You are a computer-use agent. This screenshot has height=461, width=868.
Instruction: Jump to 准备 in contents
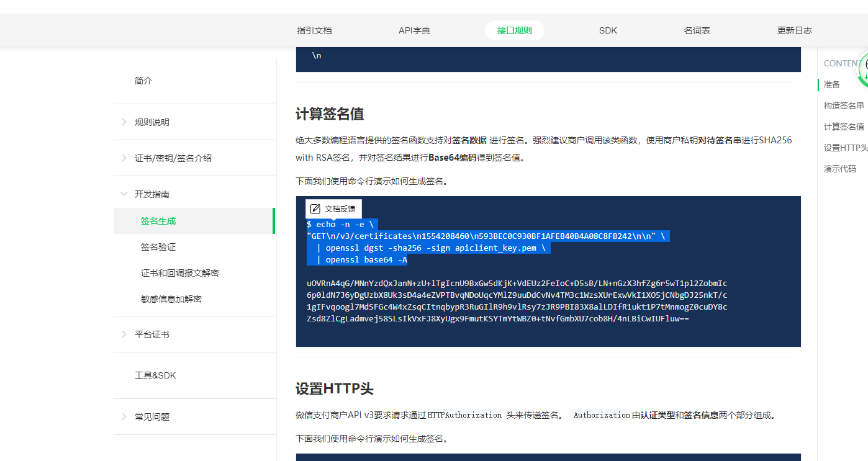tap(832, 84)
